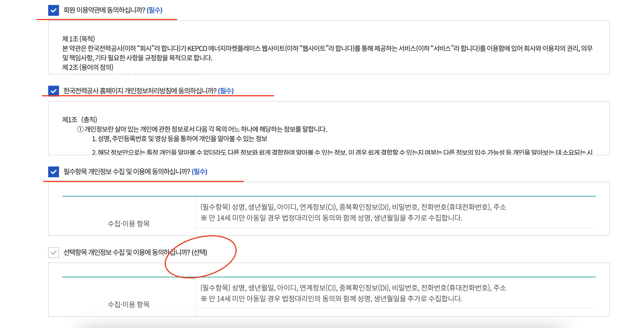This screenshot has width=644, height=328.
Task: Click the (선택) marker text
Action: (x=200, y=252)
